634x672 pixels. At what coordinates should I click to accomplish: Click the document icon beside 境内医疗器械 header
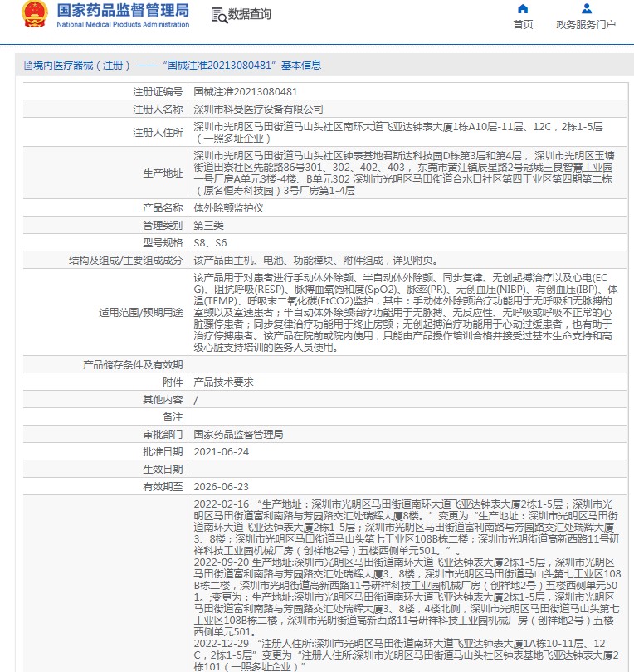(27, 65)
